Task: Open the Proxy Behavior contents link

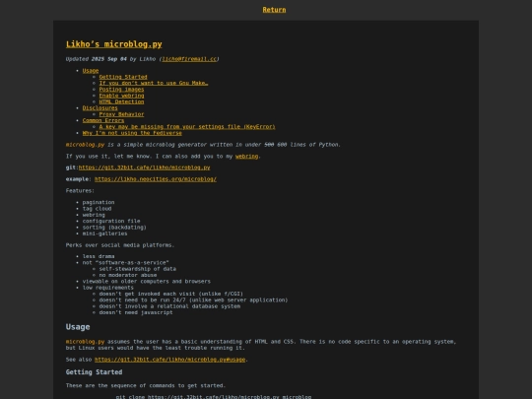Action: tap(121, 114)
